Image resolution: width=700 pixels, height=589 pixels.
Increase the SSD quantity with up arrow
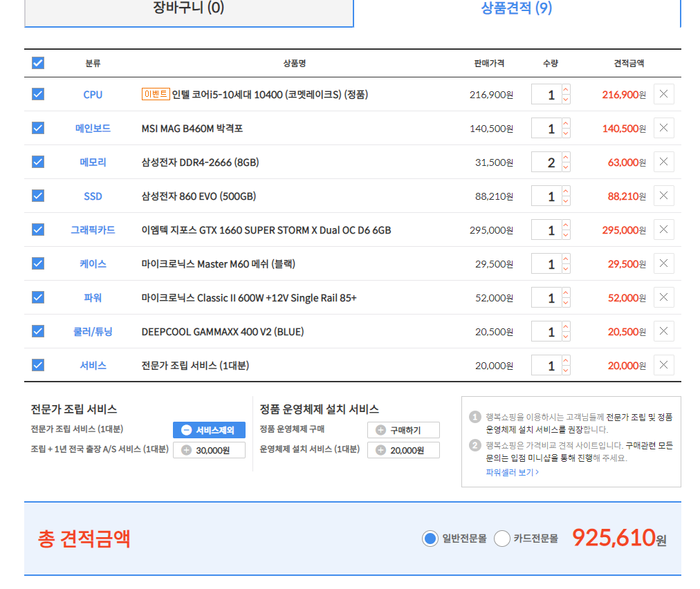tap(566, 191)
